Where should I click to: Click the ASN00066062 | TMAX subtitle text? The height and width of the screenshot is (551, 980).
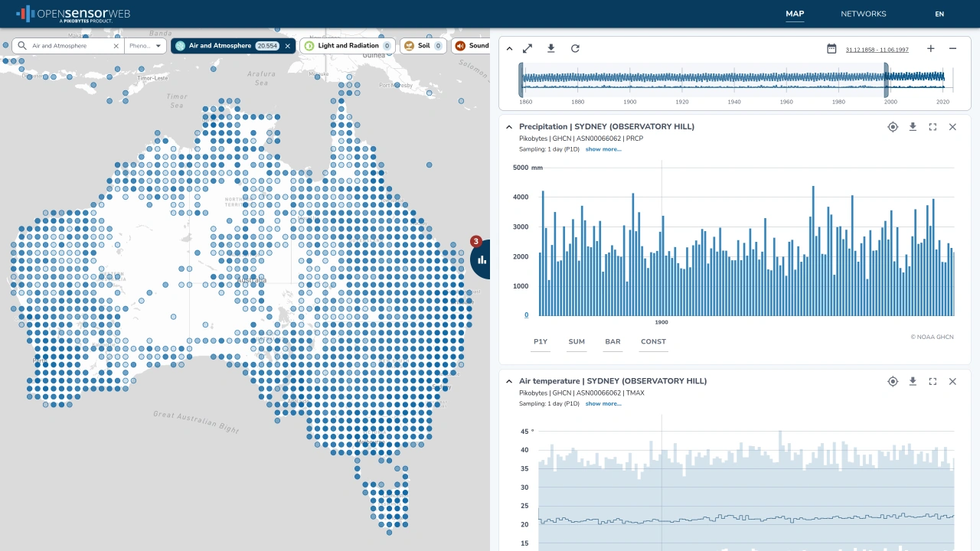click(x=610, y=393)
